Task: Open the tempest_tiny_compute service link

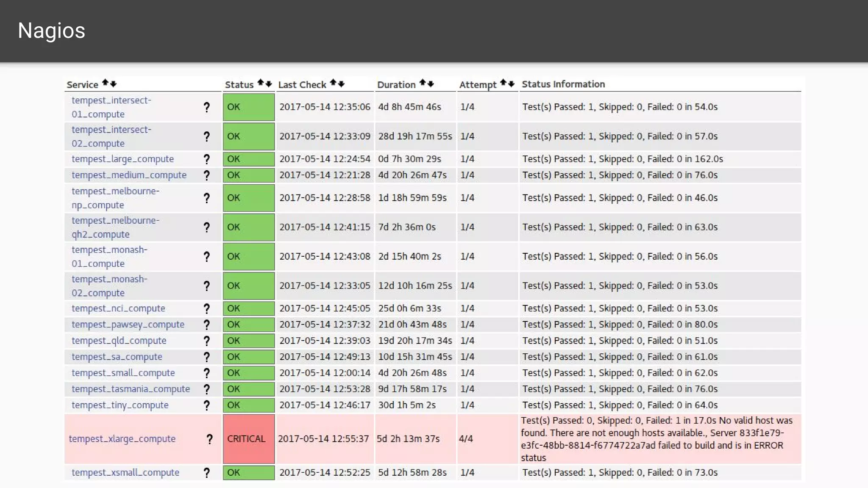Action: [x=120, y=405]
